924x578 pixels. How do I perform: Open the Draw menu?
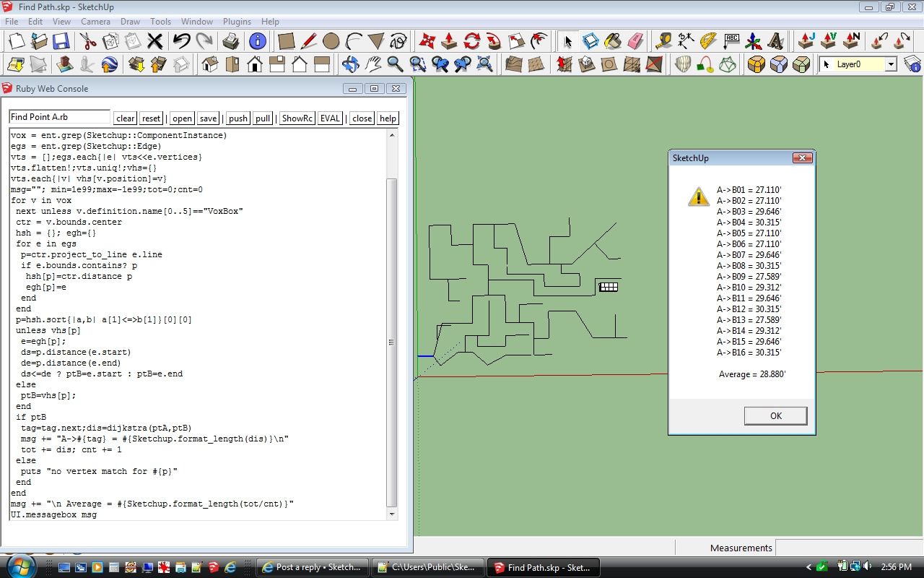pyautogui.click(x=130, y=22)
